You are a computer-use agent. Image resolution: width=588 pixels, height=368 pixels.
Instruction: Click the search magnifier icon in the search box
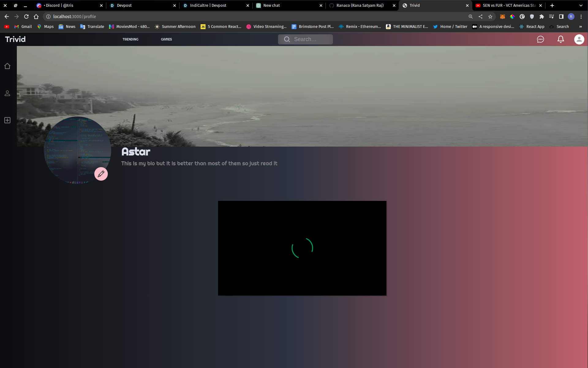[x=287, y=39]
